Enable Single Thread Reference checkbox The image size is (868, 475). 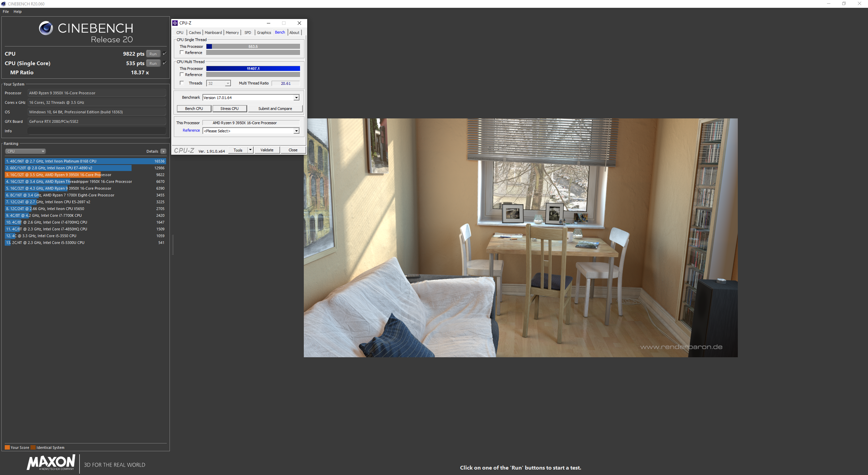coord(182,53)
